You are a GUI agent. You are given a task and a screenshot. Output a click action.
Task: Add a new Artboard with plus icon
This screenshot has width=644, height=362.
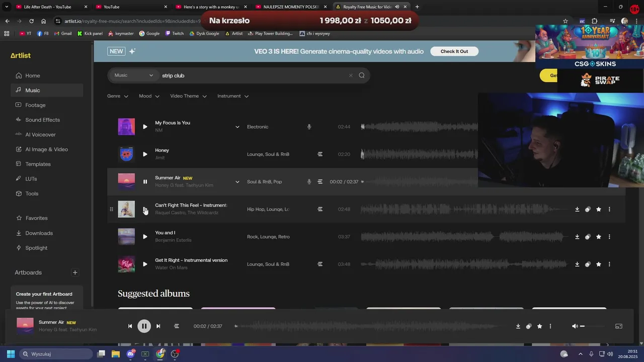tap(75, 273)
